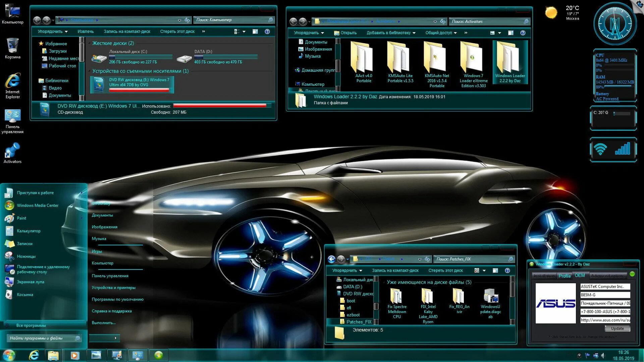Open the FIX_Intel Kaby Lake_AMD Ryzen folder

pyautogui.click(x=428, y=306)
